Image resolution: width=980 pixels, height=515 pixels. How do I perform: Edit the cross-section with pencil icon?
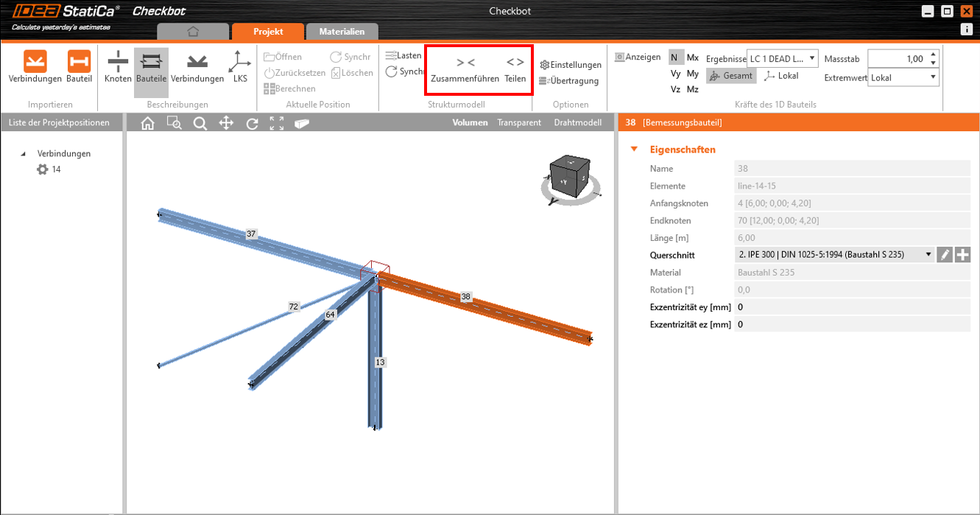coord(945,255)
